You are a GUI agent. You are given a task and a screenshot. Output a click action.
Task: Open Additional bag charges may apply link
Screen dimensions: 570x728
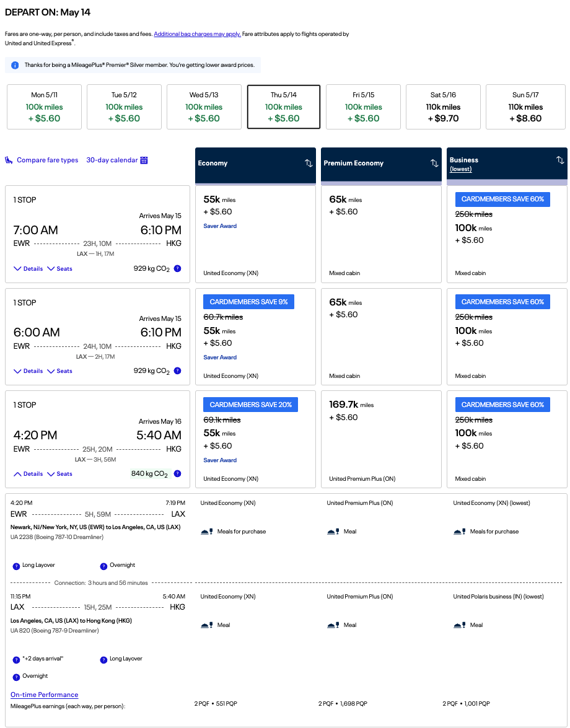[x=197, y=34]
